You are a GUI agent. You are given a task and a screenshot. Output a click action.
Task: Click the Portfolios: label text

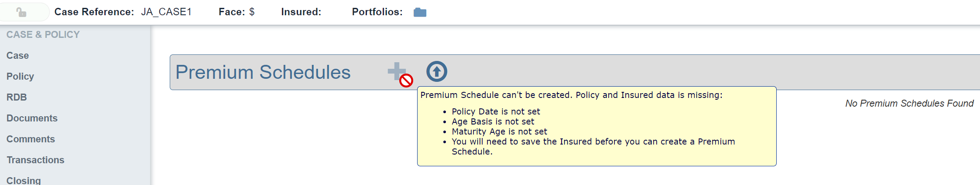pyautogui.click(x=377, y=12)
